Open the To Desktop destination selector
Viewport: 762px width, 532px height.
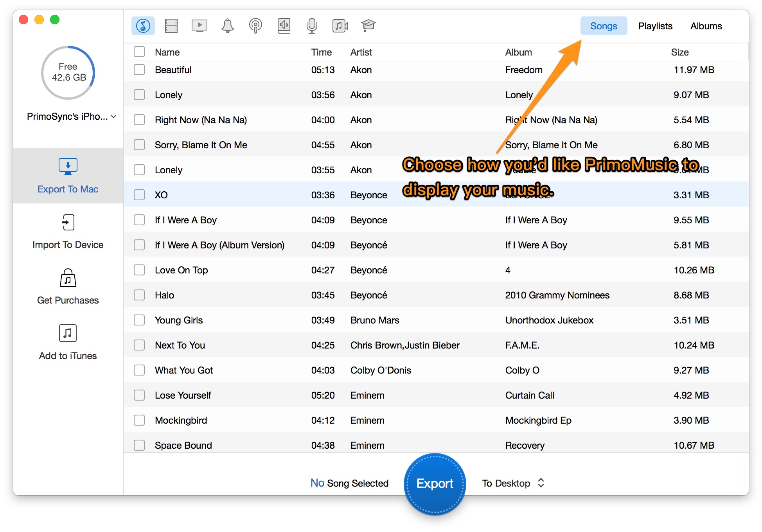513,483
